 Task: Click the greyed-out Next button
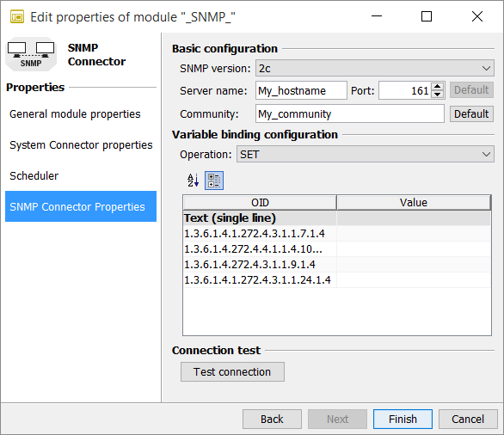[x=337, y=419]
